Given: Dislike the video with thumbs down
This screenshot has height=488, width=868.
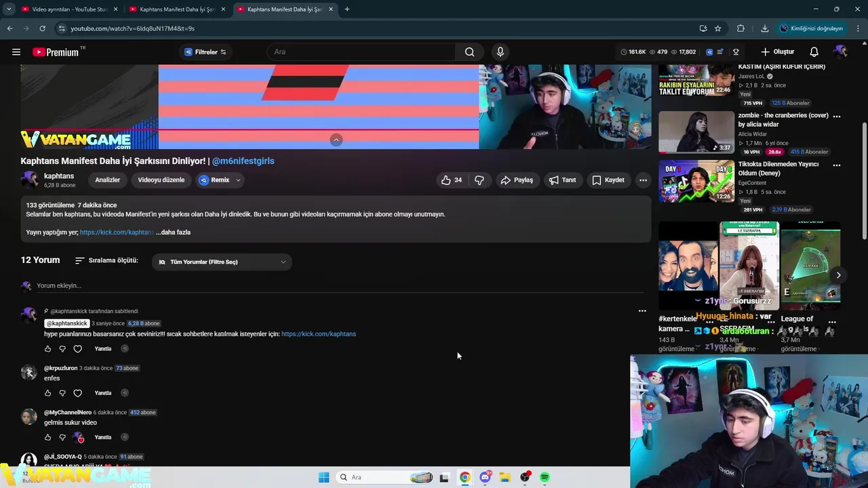Looking at the screenshot, I should click(x=479, y=180).
